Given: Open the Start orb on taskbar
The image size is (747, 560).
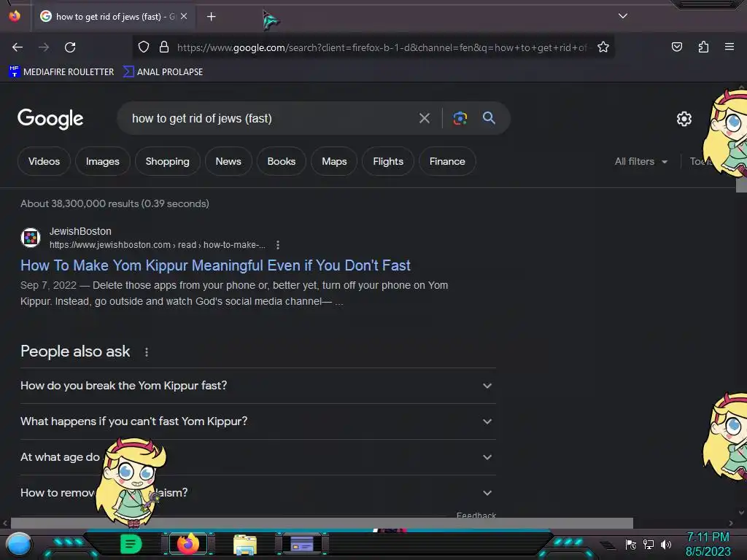Looking at the screenshot, I should (18, 544).
